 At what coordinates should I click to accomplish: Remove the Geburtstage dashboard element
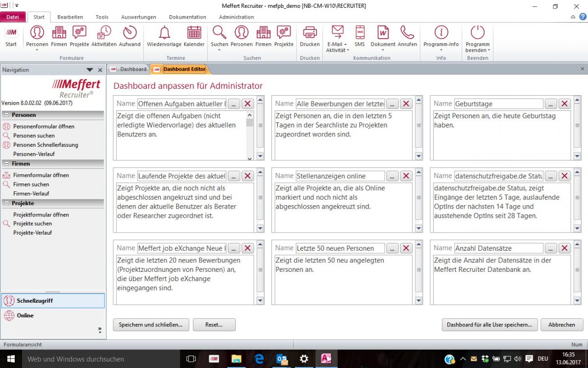[x=565, y=104]
